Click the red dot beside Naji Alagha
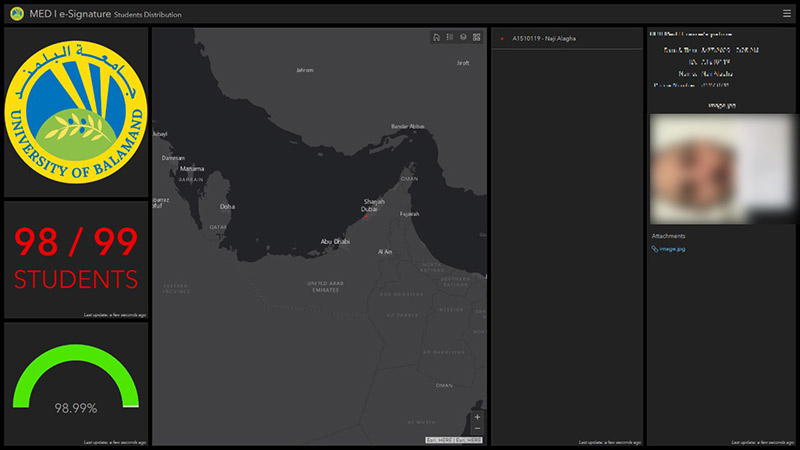This screenshot has width=800, height=450. point(502,39)
